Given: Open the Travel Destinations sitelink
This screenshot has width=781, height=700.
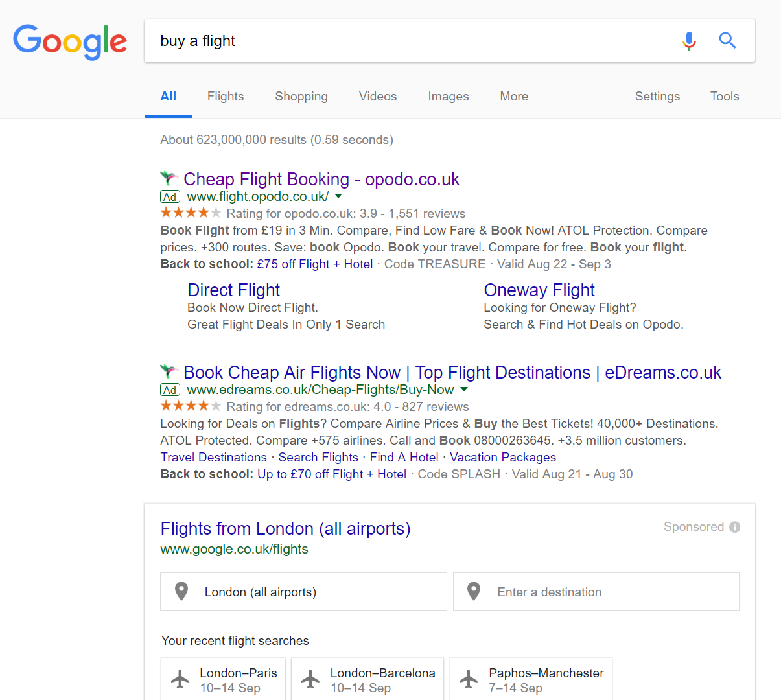Looking at the screenshot, I should point(213,457).
